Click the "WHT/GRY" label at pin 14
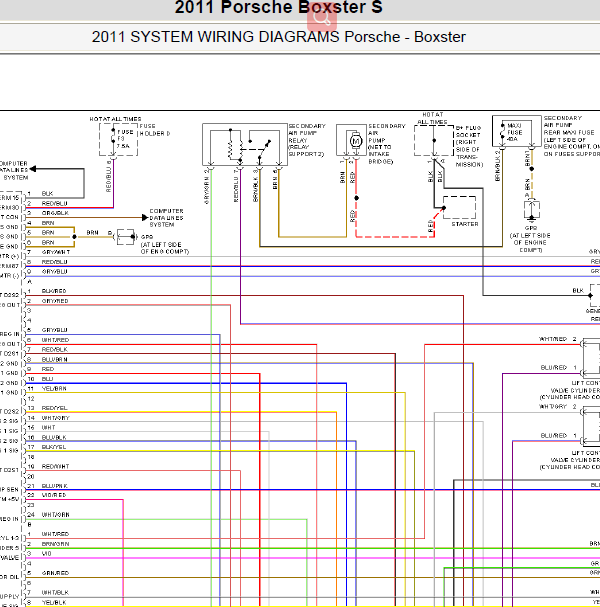The height and width of the screenshot is (607, 600). pyautogui.click(x=56, y=418)
